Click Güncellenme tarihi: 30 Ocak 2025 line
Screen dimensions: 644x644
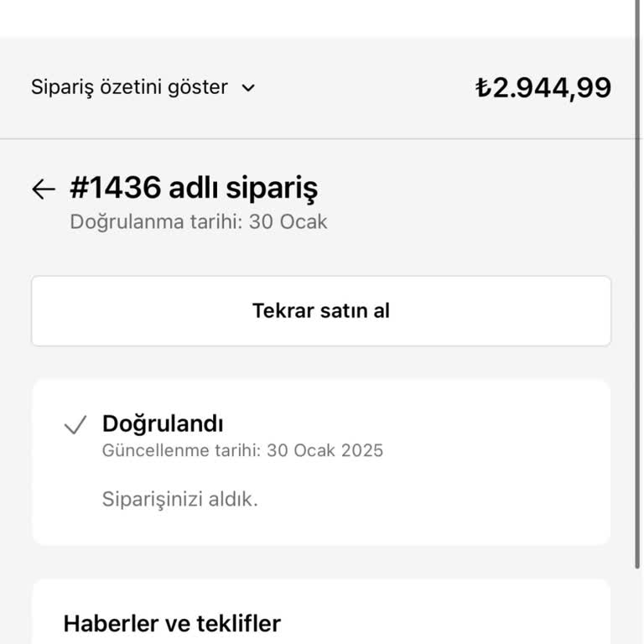(x=242, y=450)
